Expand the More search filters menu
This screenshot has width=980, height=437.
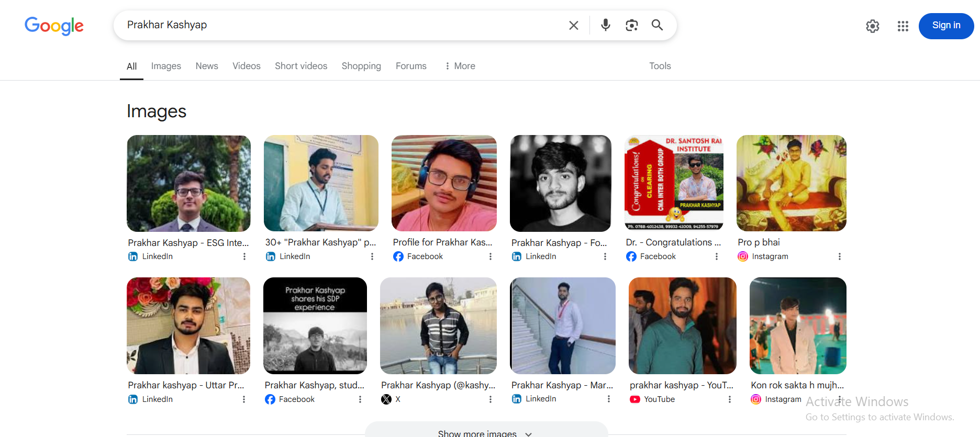pyautogui.click(x=460, y=66)
